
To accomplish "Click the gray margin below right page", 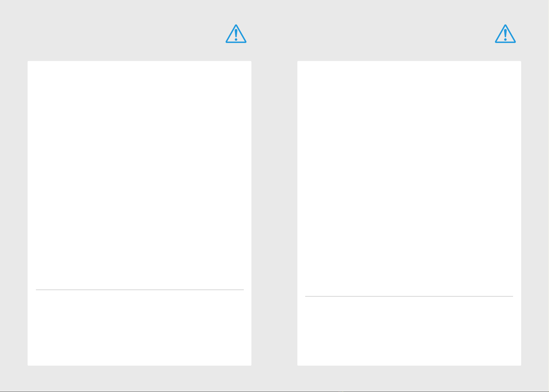I will (409, 378).
